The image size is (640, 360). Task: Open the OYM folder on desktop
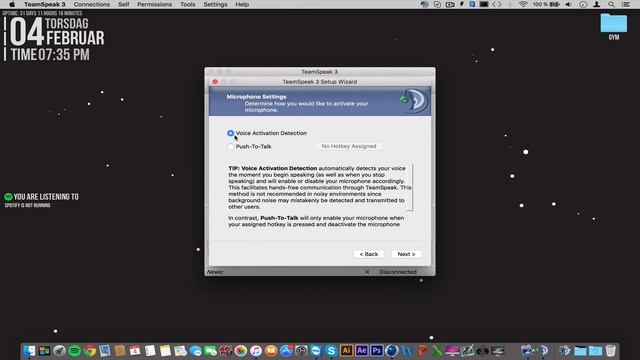click(x=613, y=27)
